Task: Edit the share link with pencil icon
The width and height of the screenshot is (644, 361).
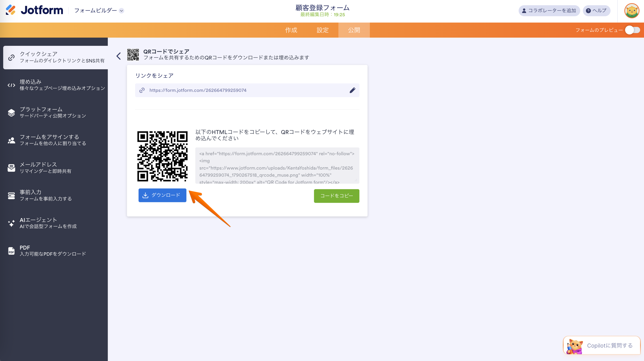Action: tap(352, 90)
